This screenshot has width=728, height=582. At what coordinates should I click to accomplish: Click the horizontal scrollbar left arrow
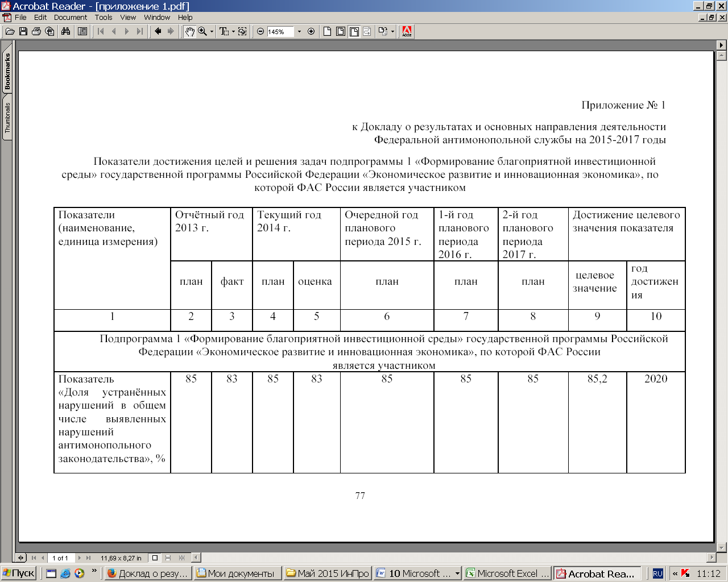(196, 558)
